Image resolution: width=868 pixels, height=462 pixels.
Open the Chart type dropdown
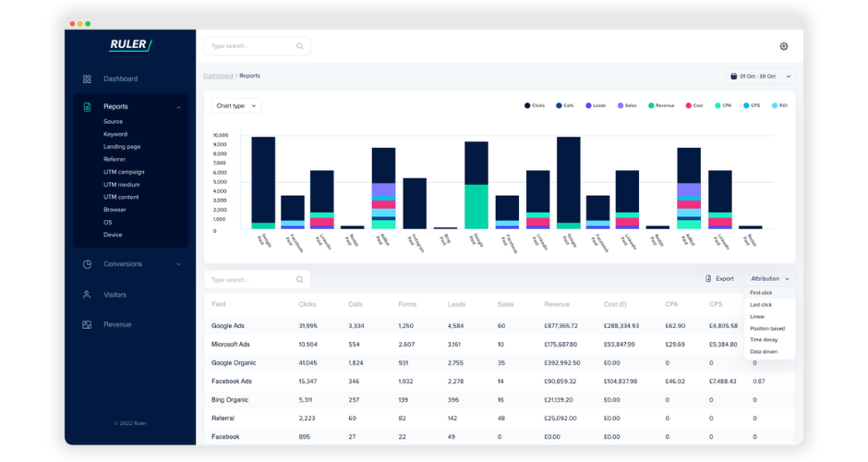(235, 106)
